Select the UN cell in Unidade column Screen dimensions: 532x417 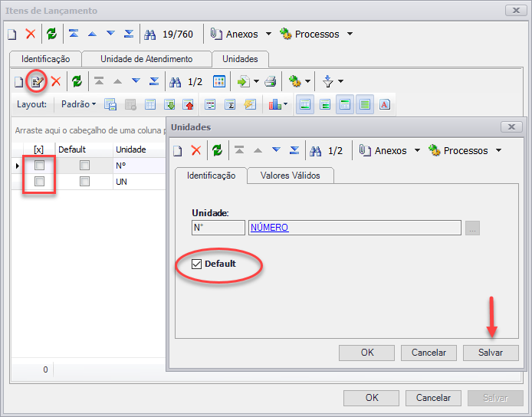(139, 182)
